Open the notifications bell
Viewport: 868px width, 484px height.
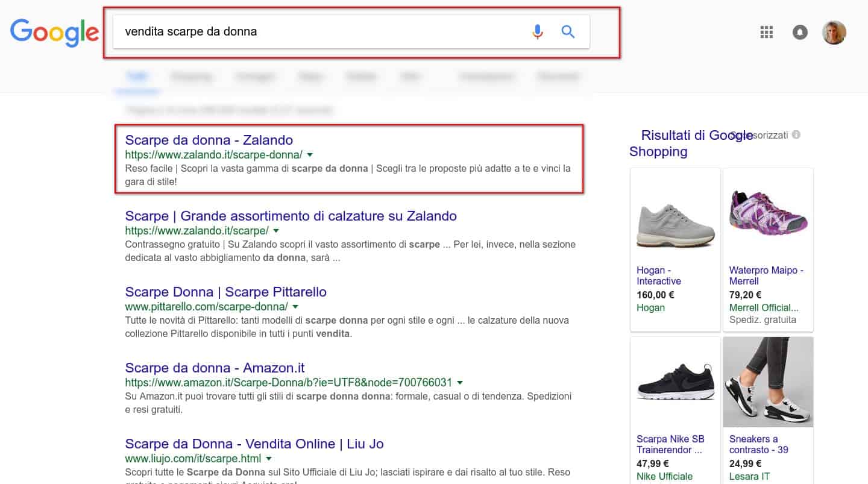[x=800, y=33]
